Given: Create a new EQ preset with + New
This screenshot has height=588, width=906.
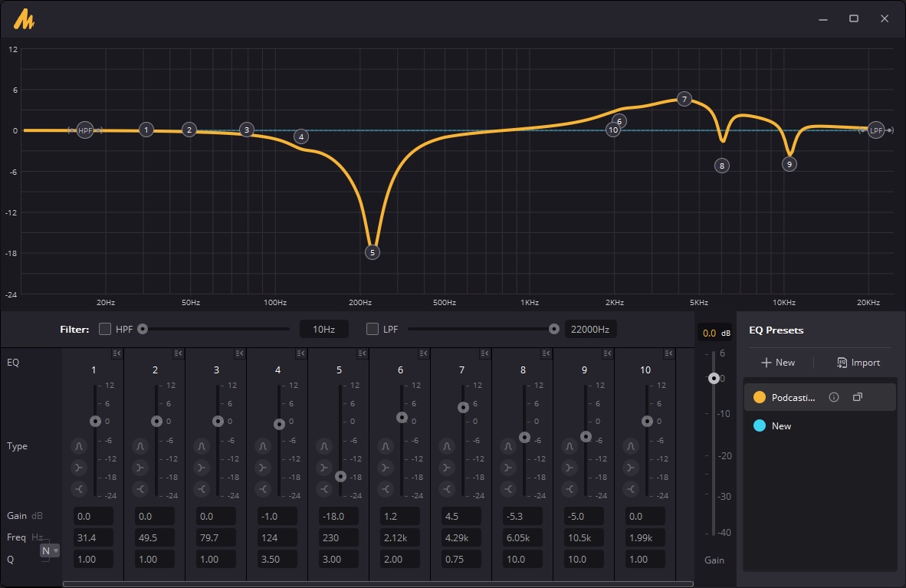Looking at the screenshot, I should point(778,363).
